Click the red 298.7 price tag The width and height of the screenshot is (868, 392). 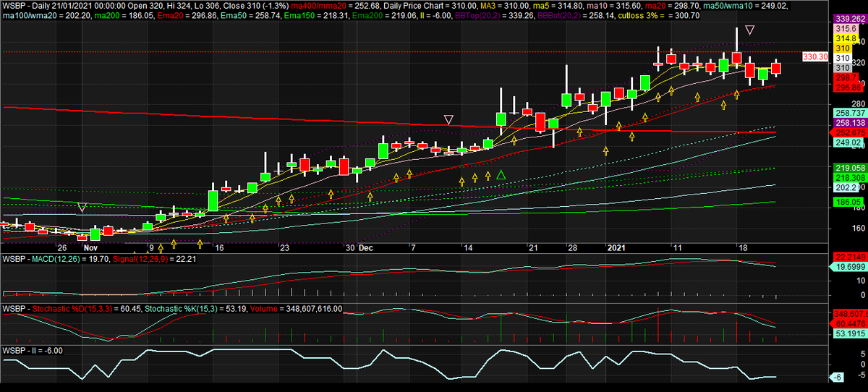click(x=845, y=77)
